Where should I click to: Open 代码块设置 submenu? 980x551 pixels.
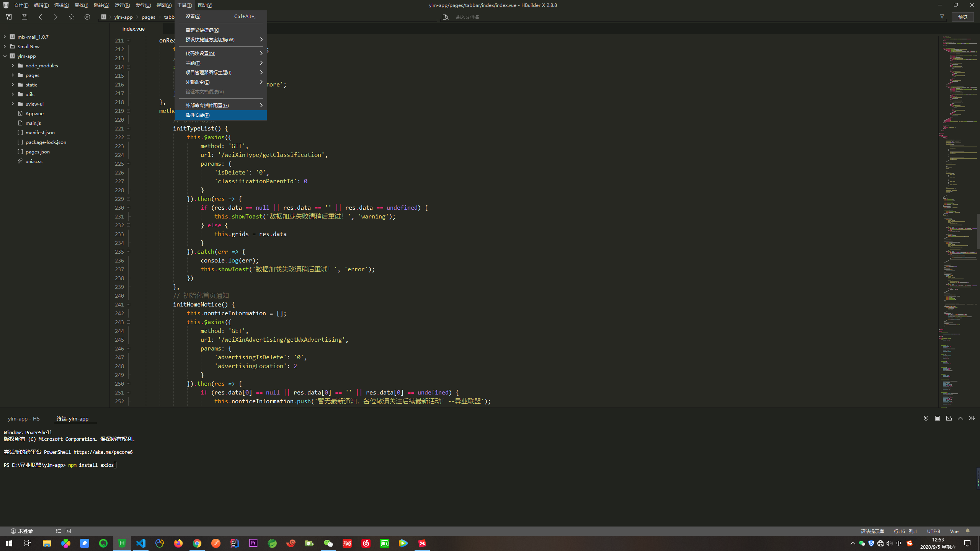pyautogui.click(x=221, y=53)
